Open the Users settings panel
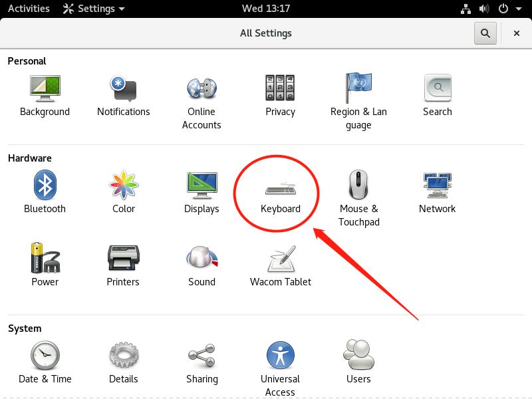The image size is (532, 399). [x=358, y=362]
